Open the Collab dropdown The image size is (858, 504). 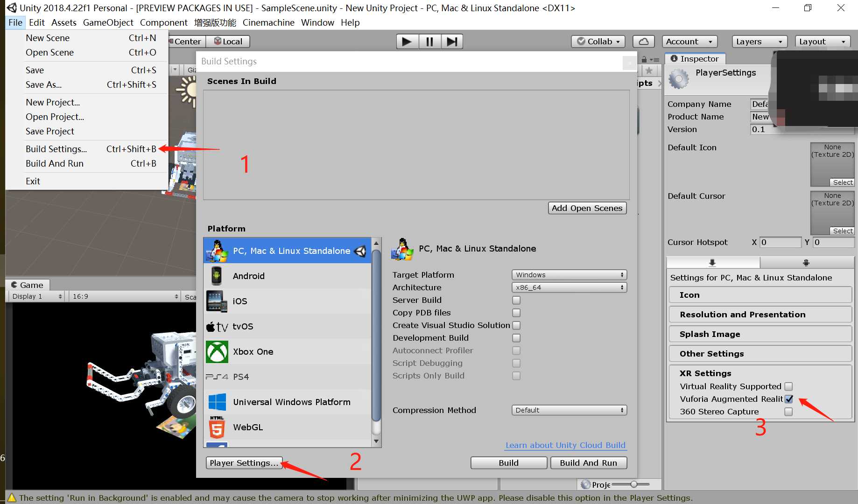click(598, 42)
